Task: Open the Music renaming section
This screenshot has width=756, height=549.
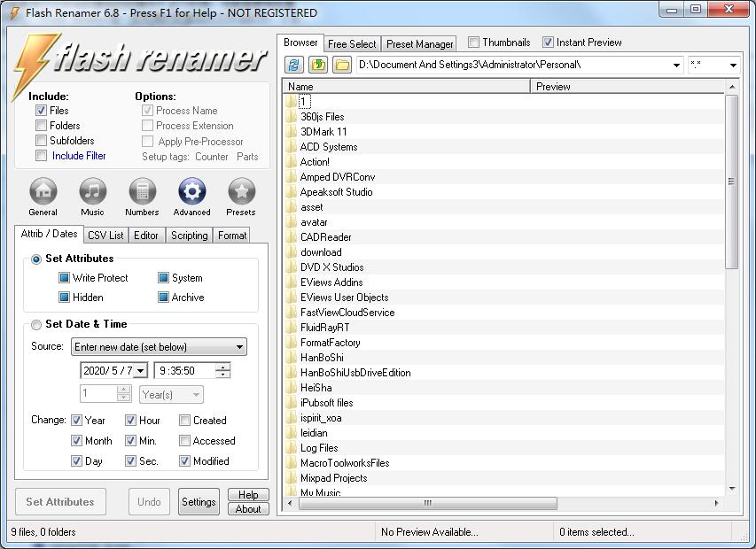Action: [92, 192]
